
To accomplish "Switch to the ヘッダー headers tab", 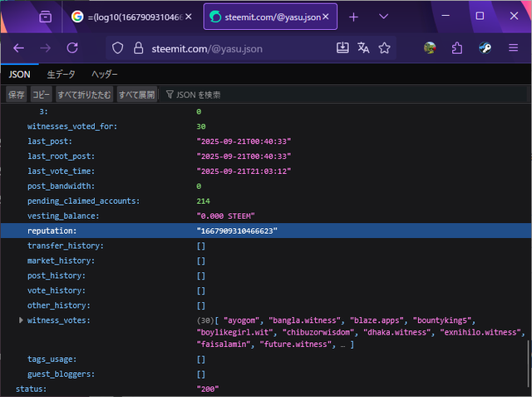I will [104, 74].
